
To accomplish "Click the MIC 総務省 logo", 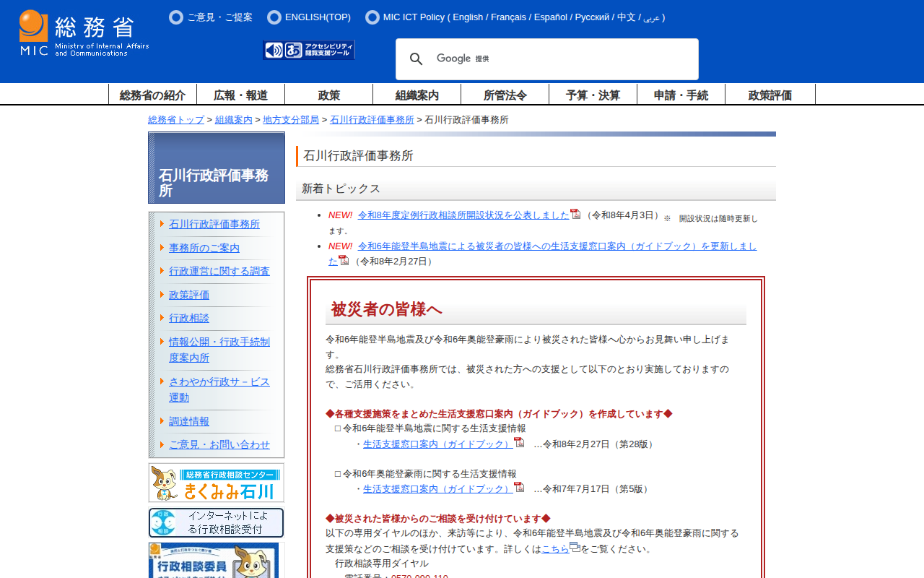I will click(x=84, y=33).
